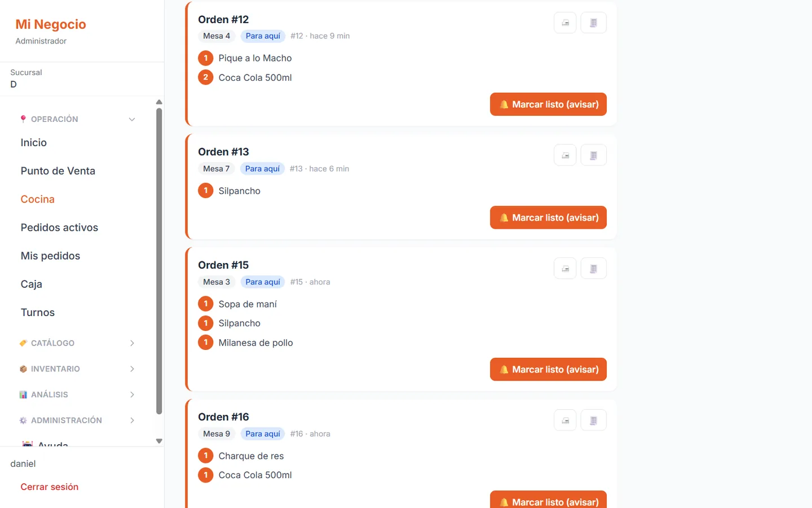
Task: Click the printer icon on Orden #15
Action: [565, 269]
